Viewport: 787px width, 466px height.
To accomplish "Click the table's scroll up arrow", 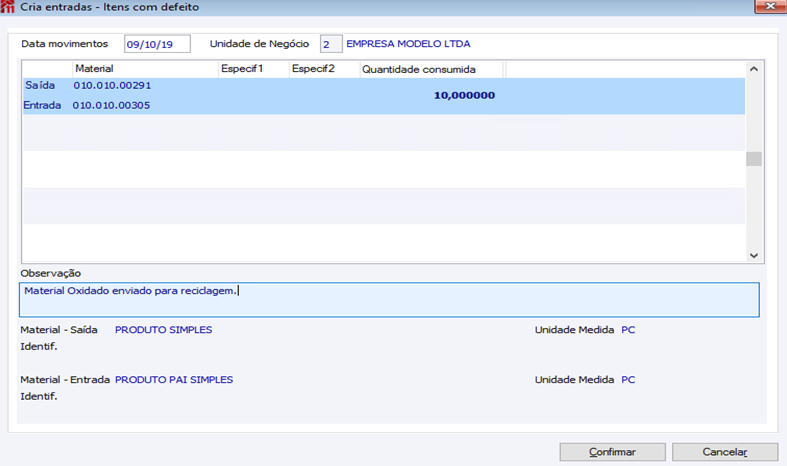I will click(x=754, y=69).
